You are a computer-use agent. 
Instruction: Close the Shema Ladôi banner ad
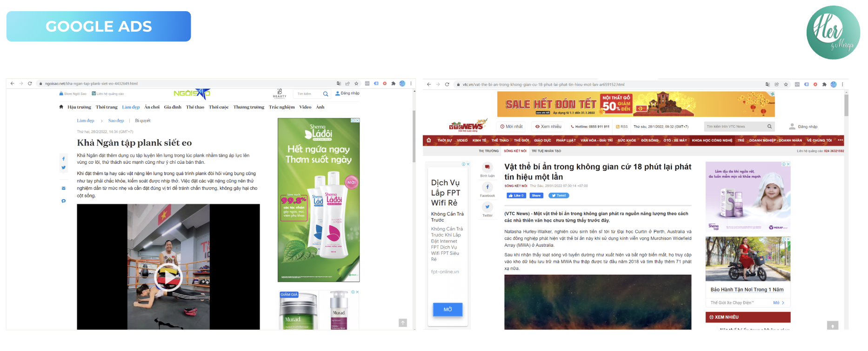357,121
